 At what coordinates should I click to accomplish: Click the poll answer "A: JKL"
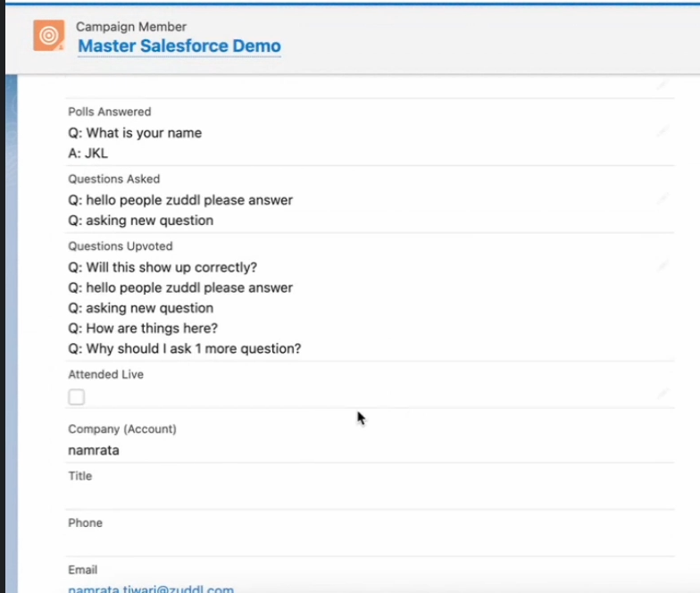point(88,154)
